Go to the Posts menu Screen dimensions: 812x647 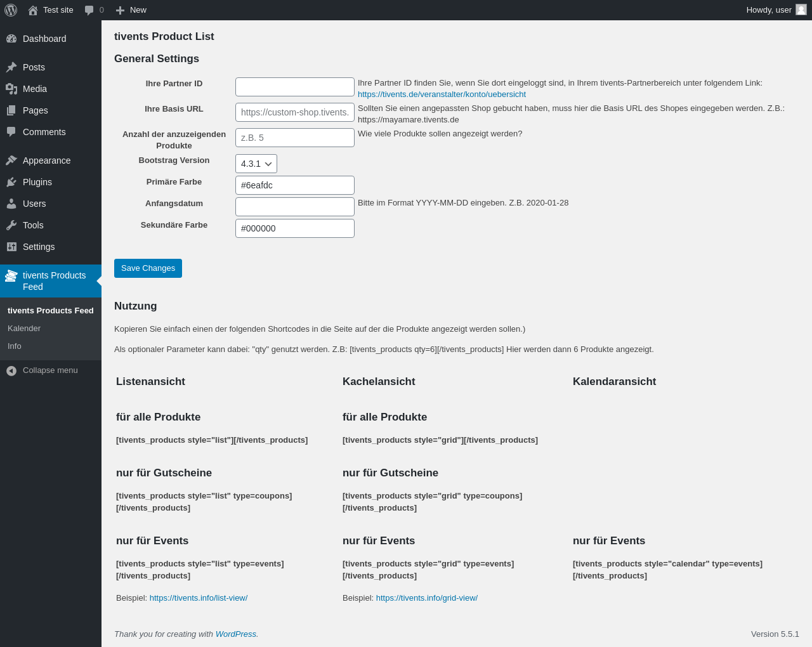point(51,67)
